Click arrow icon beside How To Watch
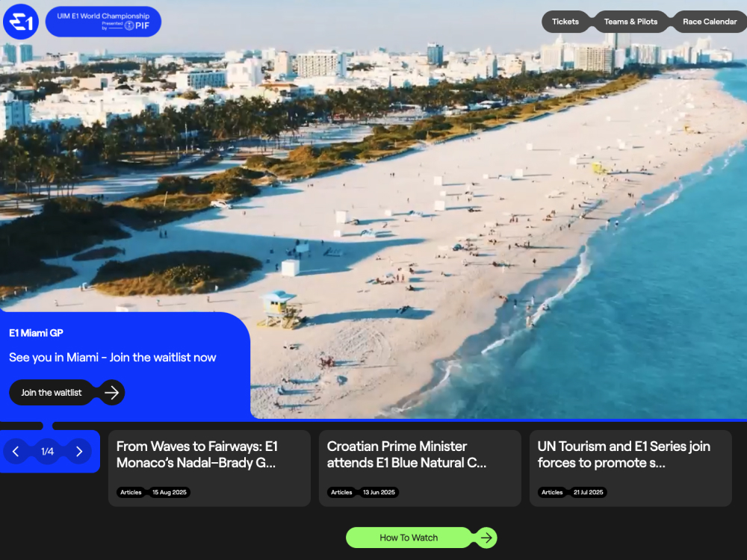Screen dimensions: 747x560 [486, 538]
